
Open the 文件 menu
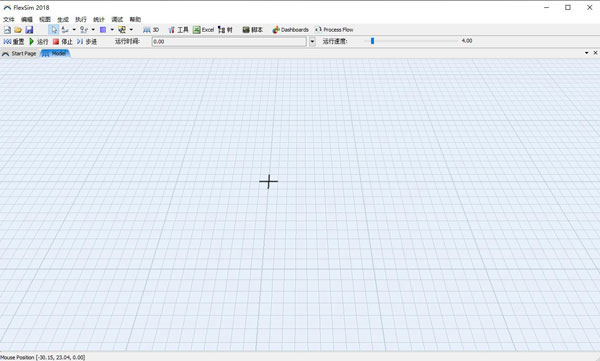point(9,19)
